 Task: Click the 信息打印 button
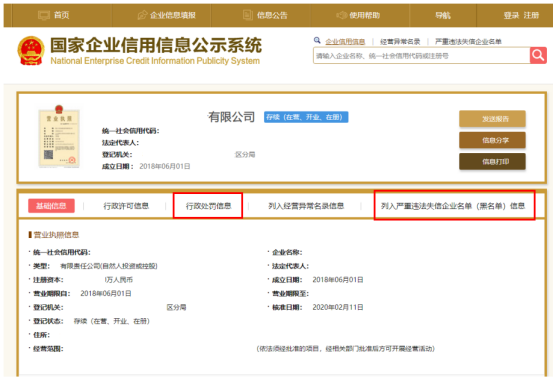(x=492, y=161)
